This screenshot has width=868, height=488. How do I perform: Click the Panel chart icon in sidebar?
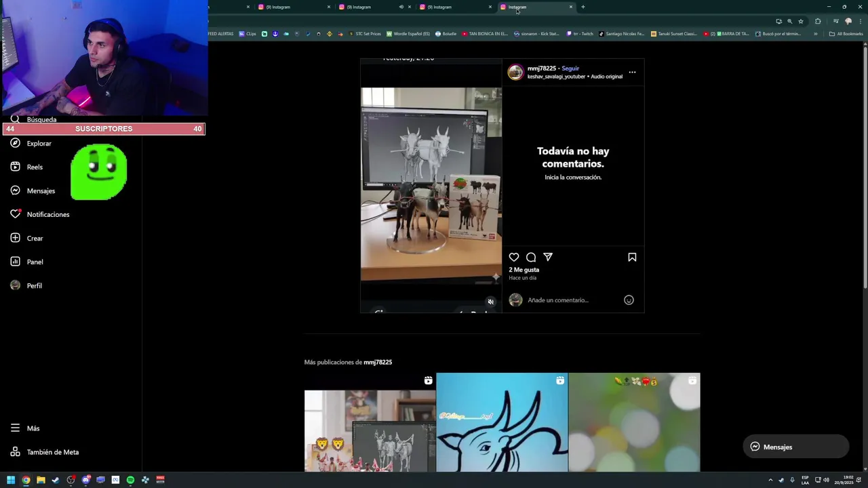click(15, 262)
